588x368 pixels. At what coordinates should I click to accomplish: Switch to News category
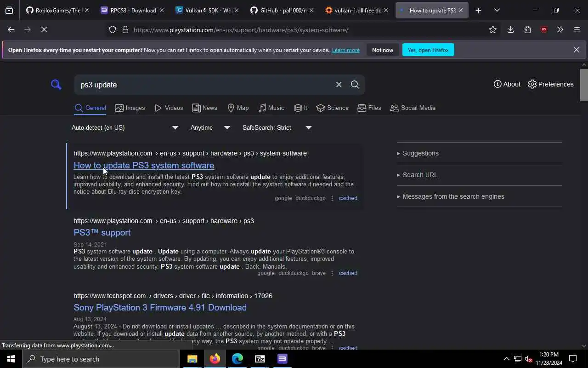(204, 108)
